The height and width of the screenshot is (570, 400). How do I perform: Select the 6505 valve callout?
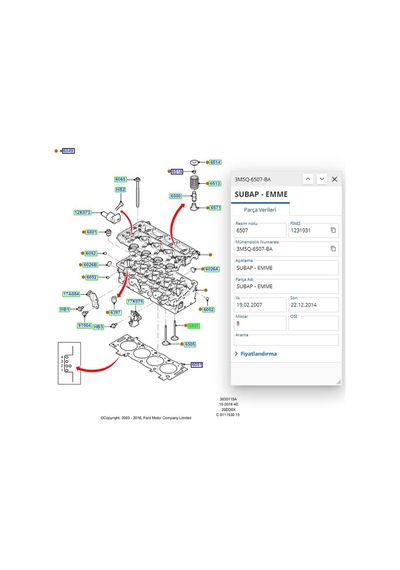click(190, 344)
